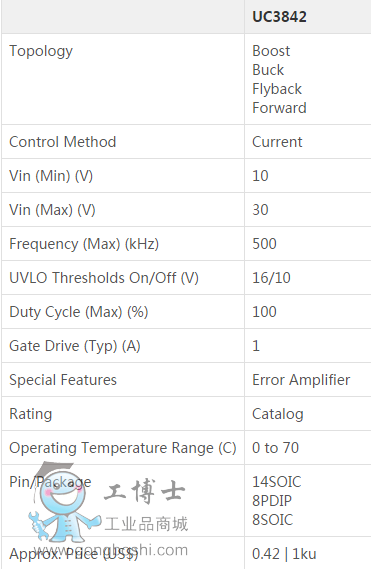Click the 14SOIC package option
Image resolution: width=371 pixels, height=569 pixels.
click(x=277, y=482)
